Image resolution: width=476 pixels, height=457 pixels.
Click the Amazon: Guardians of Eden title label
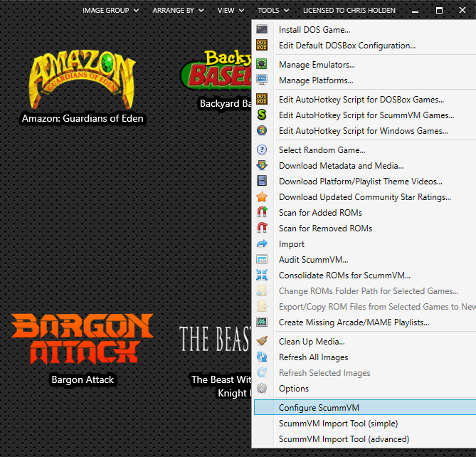(x=83, y=118)
